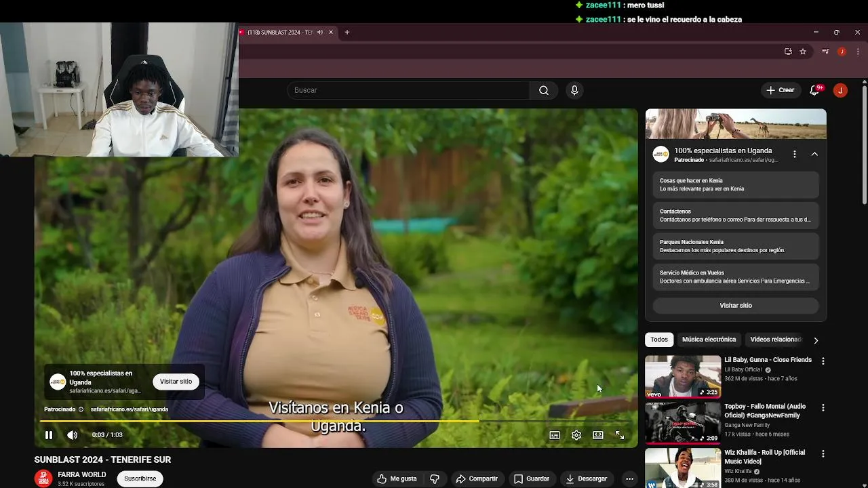This screenshot has width=868, height=488.
Task: Click the Compartir share button
Action: pyautogui.click(x=477, y=479)
